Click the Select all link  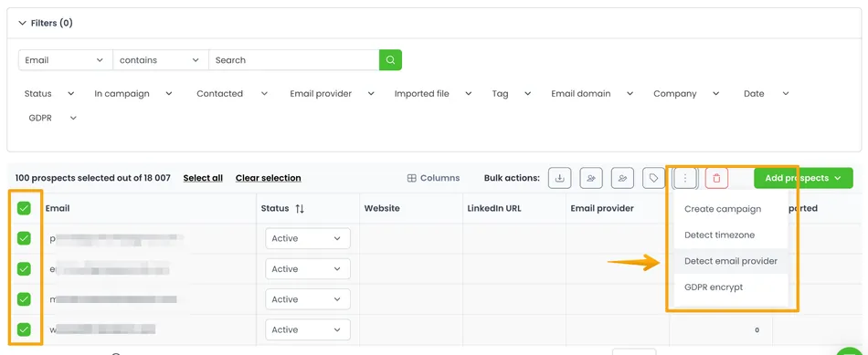203,178
